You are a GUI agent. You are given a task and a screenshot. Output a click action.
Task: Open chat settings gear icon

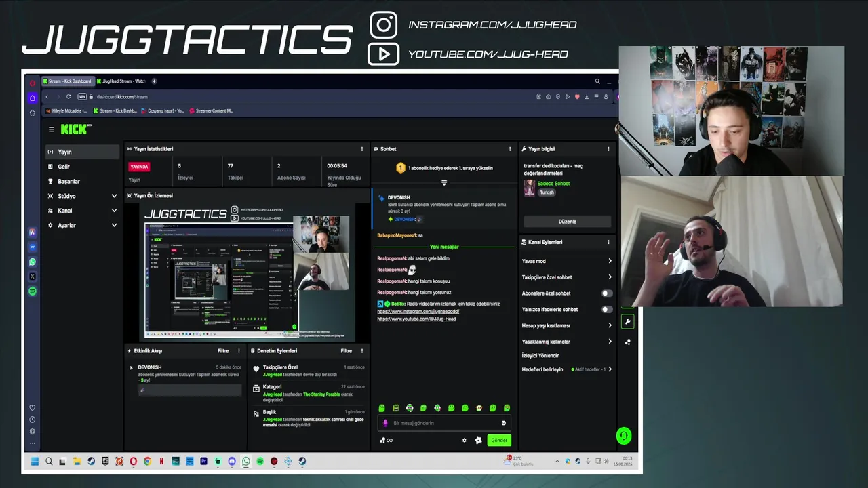(465, 441)
